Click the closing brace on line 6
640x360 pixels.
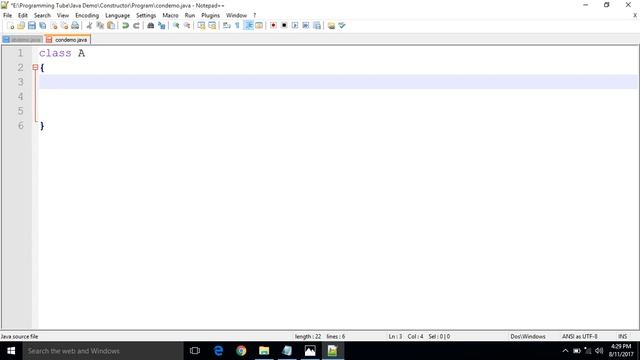[42, 126]
